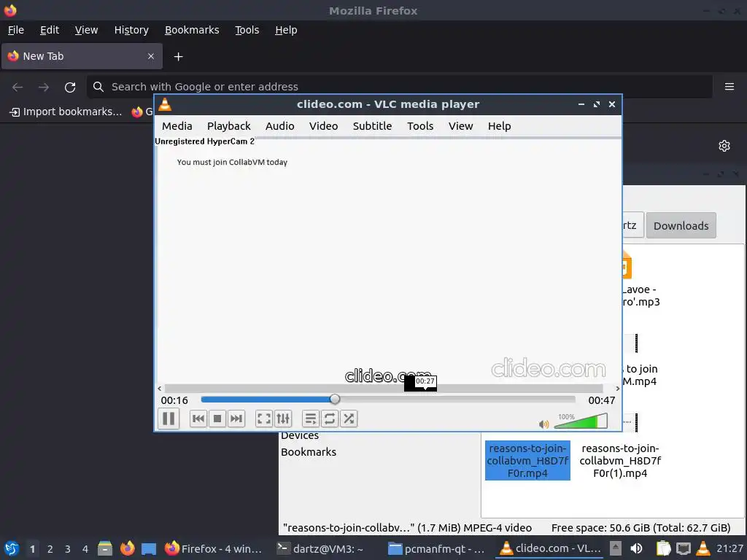Open Firefox Tools menu
The width and height of the screenshot is (747, 560).
click(247, 30)
